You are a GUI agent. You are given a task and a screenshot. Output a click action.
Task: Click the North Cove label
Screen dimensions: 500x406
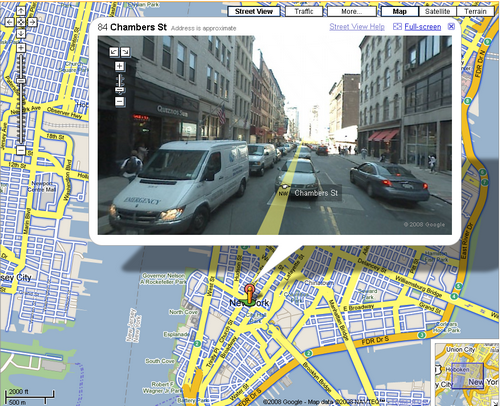(x=183, y=312)
